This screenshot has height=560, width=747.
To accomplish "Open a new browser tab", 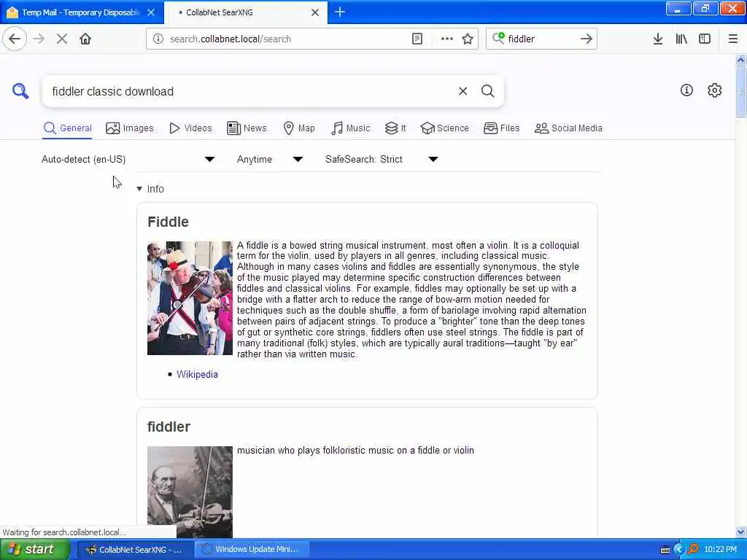I will point(339,12).
